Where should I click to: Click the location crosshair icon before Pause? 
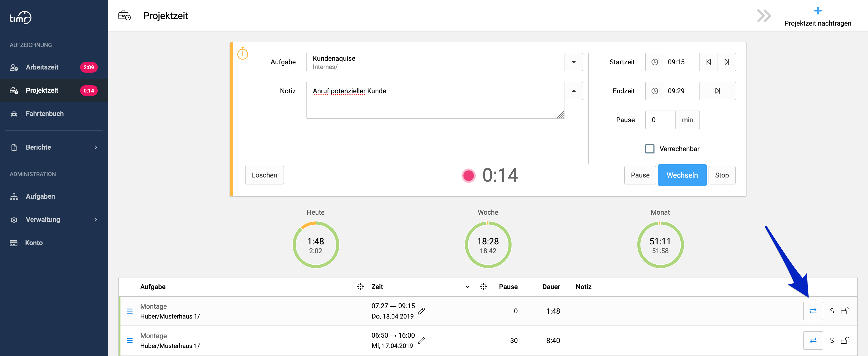(483, 287)
